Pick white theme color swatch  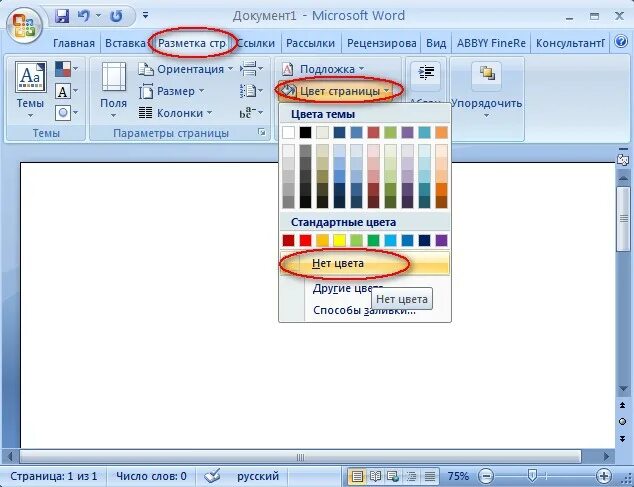288,132
